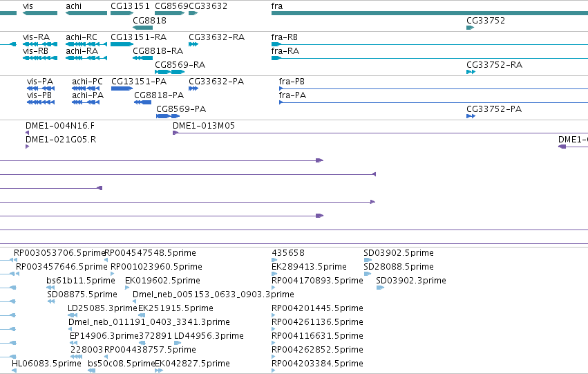This screenshot has height=374, width=588.
Task: Select CG8569-RA transcript
Action: [x=170, y=72]
